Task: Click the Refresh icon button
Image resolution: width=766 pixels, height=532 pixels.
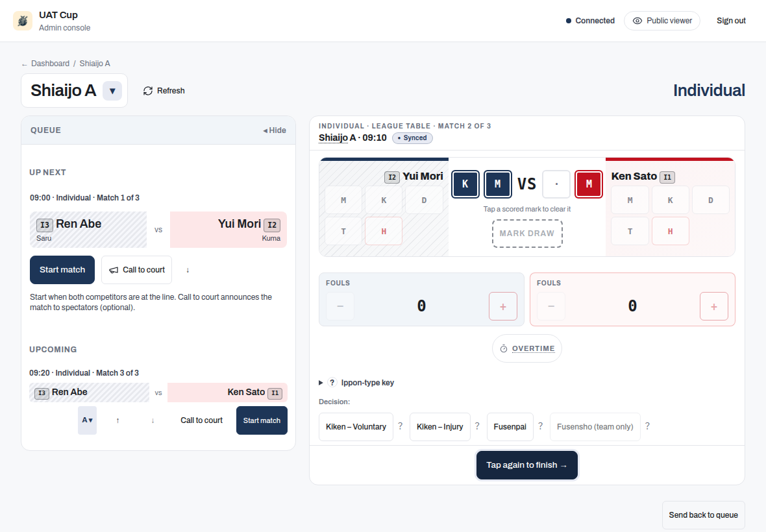Action: [164, 91]
